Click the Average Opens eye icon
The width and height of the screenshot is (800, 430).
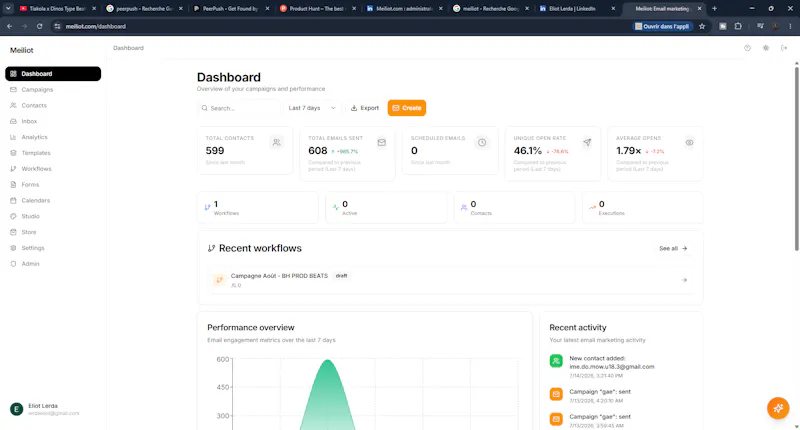[689, 142]
